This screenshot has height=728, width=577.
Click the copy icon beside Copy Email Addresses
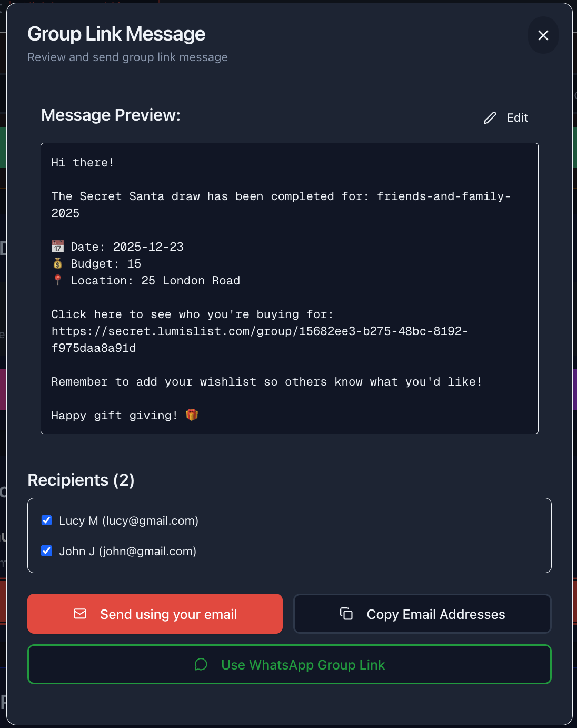pos(346,614)
